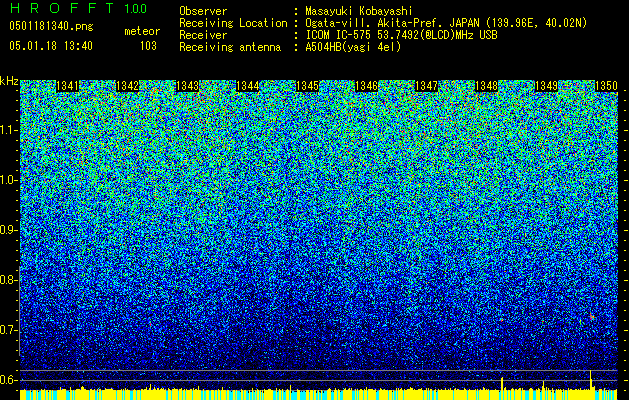Click the A504HB(yagi 4el) antenna text
This screenshot has width=629, height=400.
click(x=353, y=47)
